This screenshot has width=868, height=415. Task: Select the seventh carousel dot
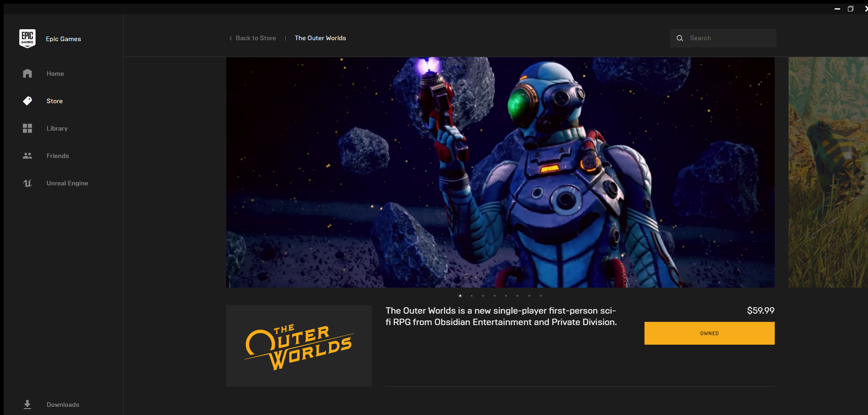[x=529, y=296]
